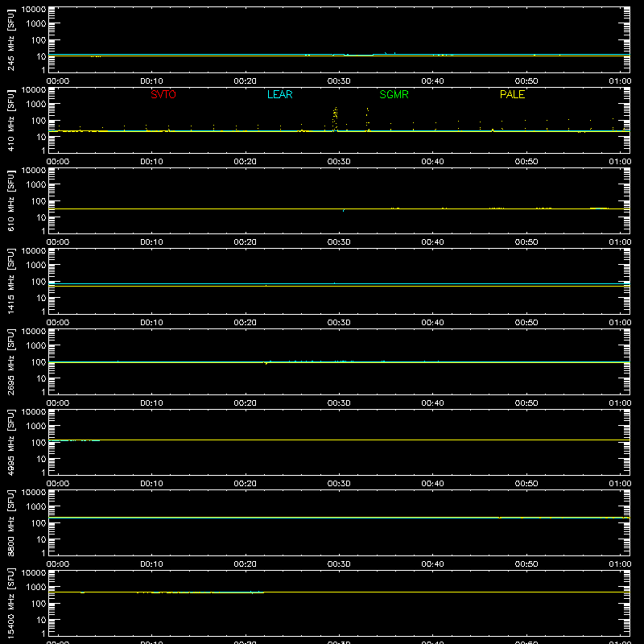Image resolution: width=644 pixels, height=644 pixels.
Task: Click 1000 y-axis label on 410 MHz panel
Action: click(36, 105)
